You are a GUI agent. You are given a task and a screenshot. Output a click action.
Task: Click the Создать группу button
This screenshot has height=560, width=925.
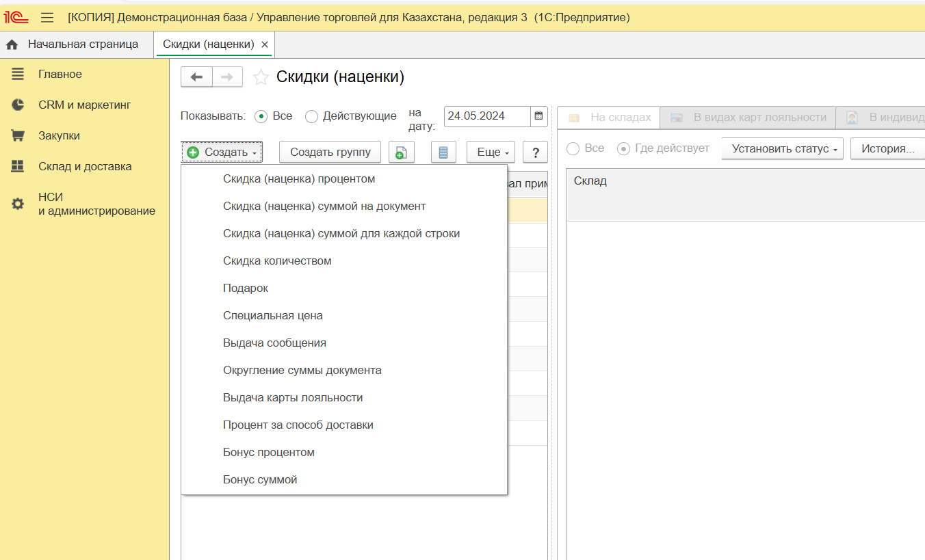(x=330, y=152)
